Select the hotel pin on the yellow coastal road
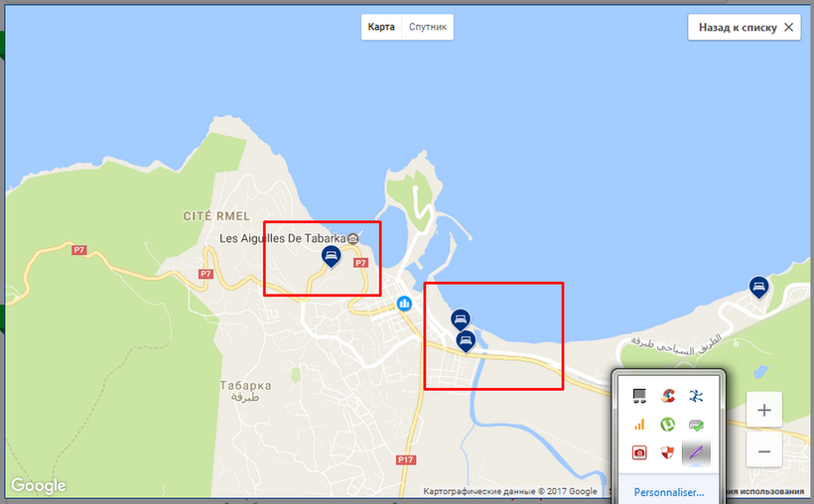The image size is (814, 504). [466, 341]
